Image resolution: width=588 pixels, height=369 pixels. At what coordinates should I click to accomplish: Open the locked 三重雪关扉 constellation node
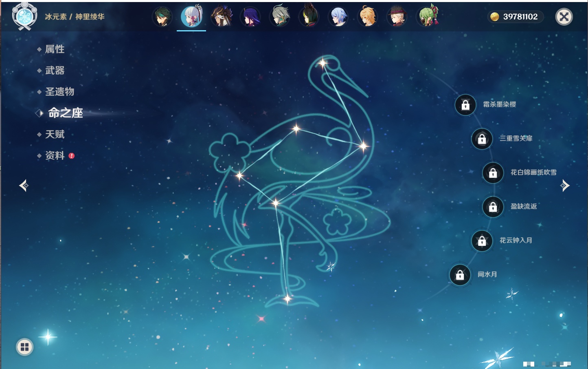click(482, 139)
